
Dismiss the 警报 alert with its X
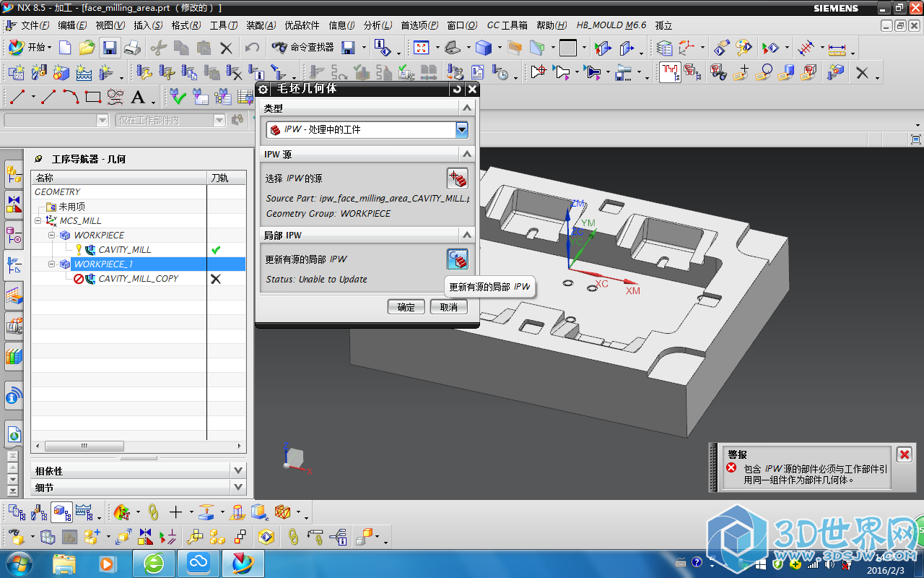point(904,454)
